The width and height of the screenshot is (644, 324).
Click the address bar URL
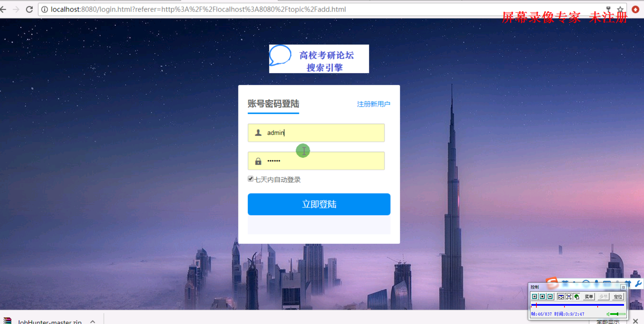point(198,9)
